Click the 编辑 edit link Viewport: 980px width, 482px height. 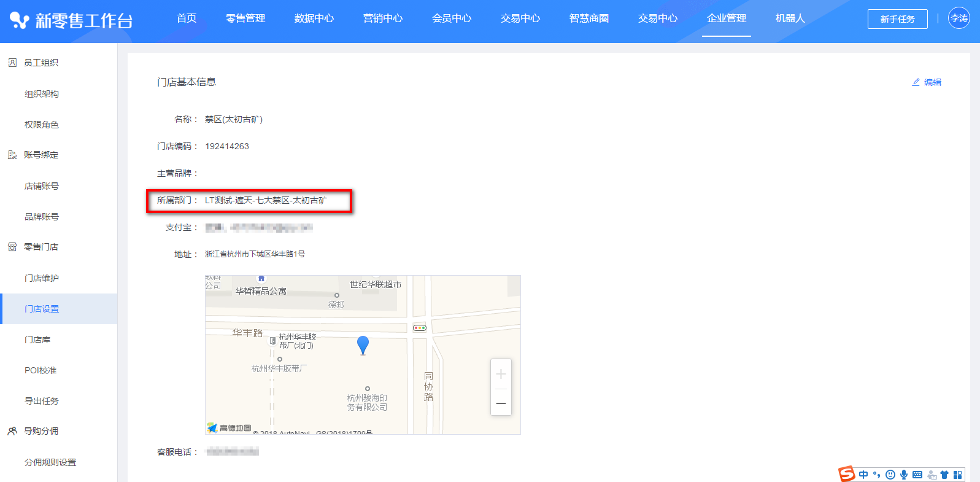927,82
